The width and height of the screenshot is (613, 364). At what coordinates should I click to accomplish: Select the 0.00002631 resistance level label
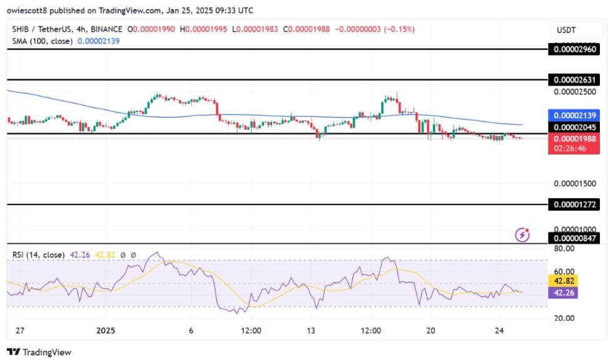573,80
